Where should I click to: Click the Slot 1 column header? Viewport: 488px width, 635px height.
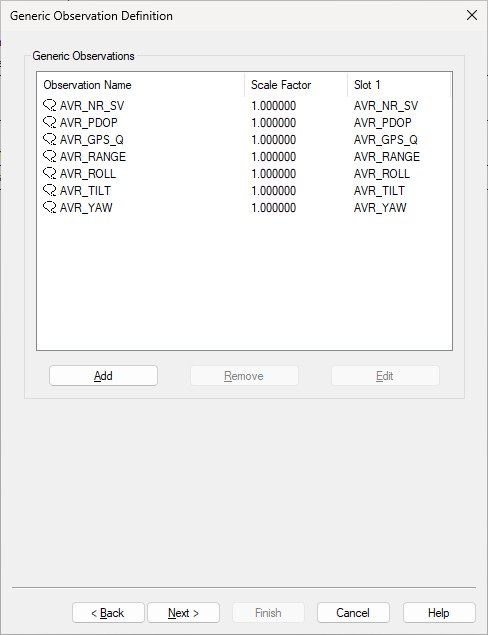[399, 85]
